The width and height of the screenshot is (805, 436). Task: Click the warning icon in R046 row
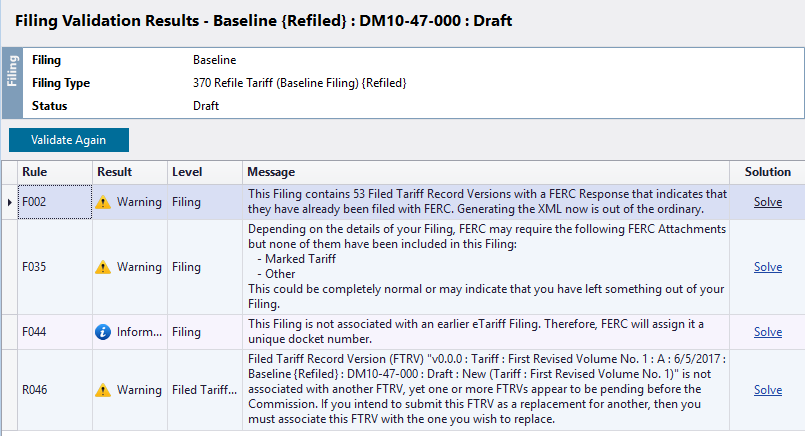click(103, 390)
